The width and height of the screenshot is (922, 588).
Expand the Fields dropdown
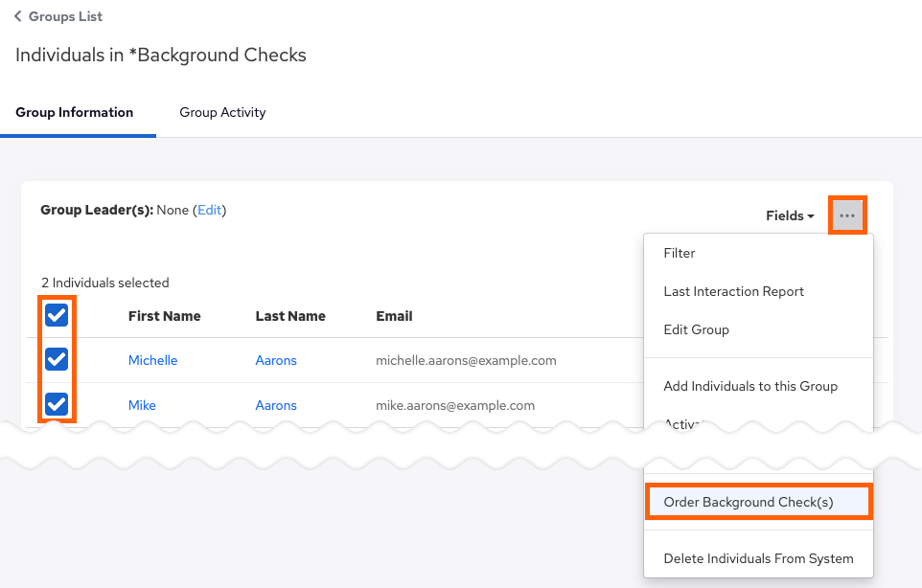[790, 215]
